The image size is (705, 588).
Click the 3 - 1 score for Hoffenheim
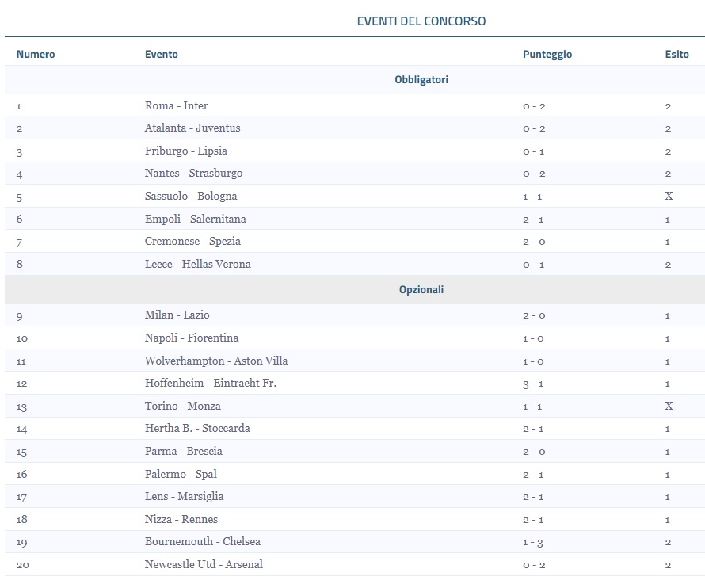(x=534, y=384)
